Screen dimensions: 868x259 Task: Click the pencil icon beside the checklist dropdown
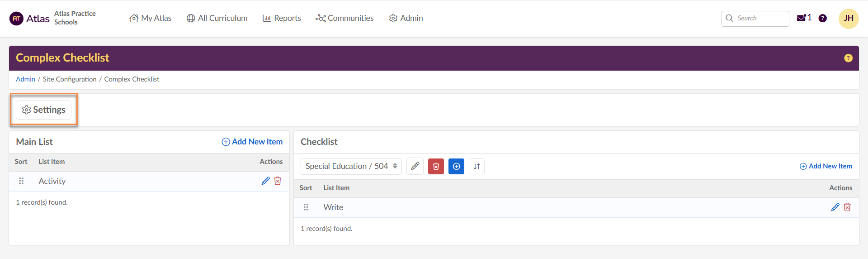tap(415, 166)
